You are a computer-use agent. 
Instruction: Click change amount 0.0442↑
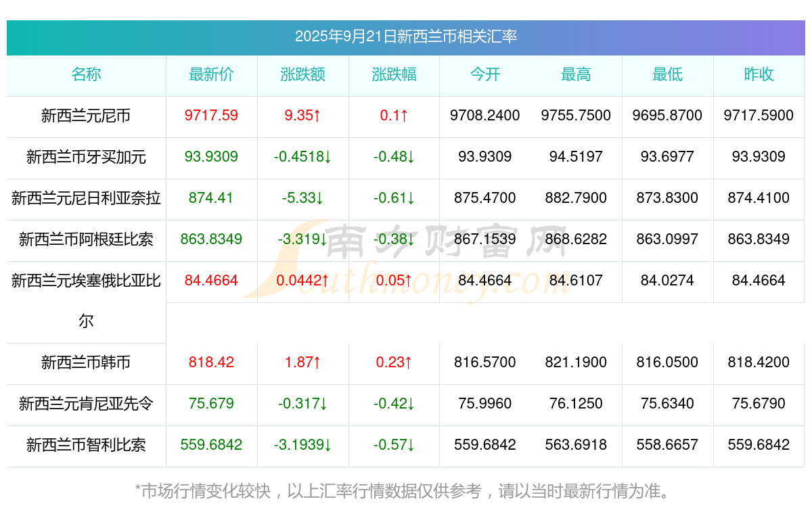tap(302, 280)
